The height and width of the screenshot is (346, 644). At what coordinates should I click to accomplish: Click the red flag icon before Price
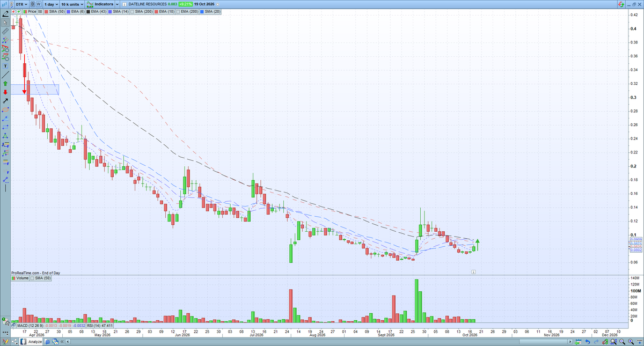pos(13,12)
